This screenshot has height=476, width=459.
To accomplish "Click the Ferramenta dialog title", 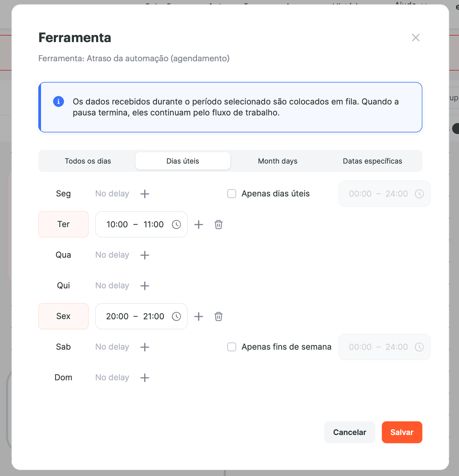I will point(75,37).
